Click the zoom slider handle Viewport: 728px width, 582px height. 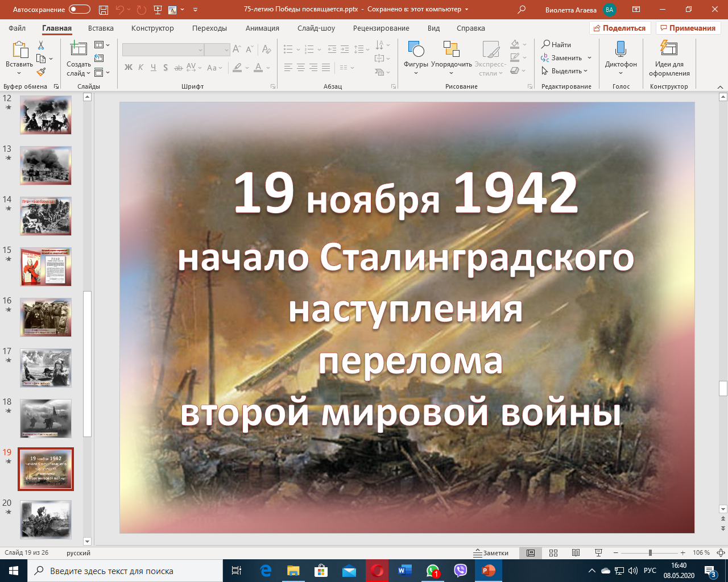click(650, 553)
